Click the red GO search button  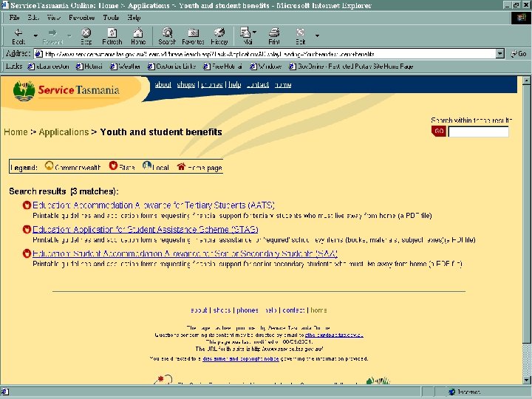(439, 131)
